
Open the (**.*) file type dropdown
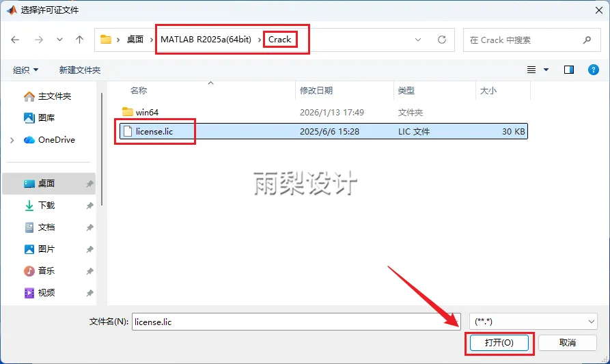533,322
